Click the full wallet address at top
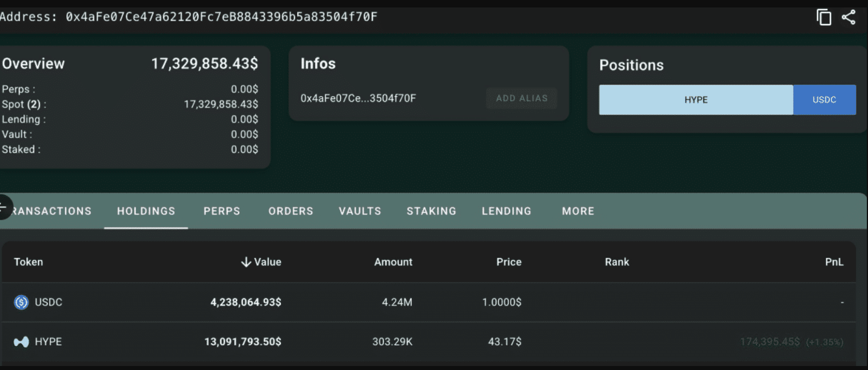Image resolution: width=868 pixels, height=370 pixels. point(221,17)
